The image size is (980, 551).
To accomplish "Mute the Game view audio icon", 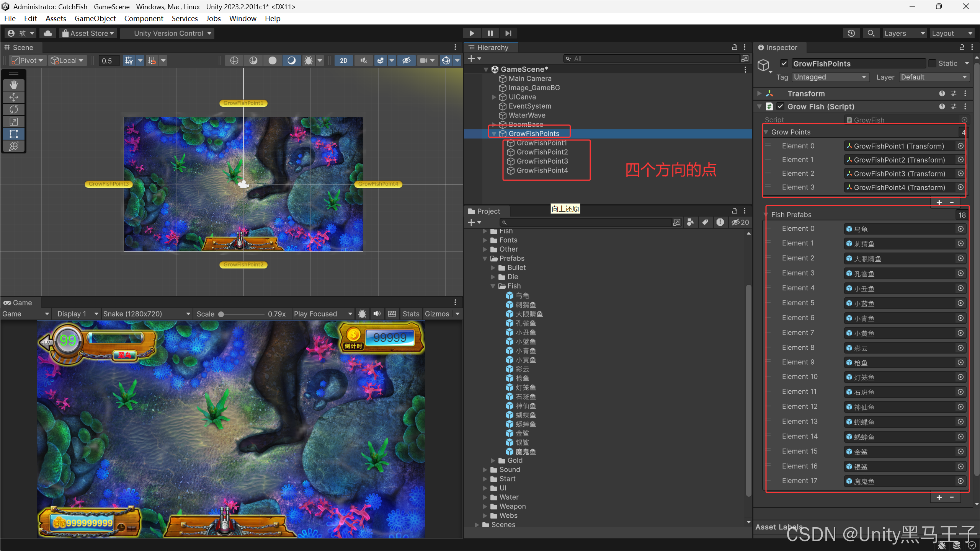I will (x=377, y=314).
